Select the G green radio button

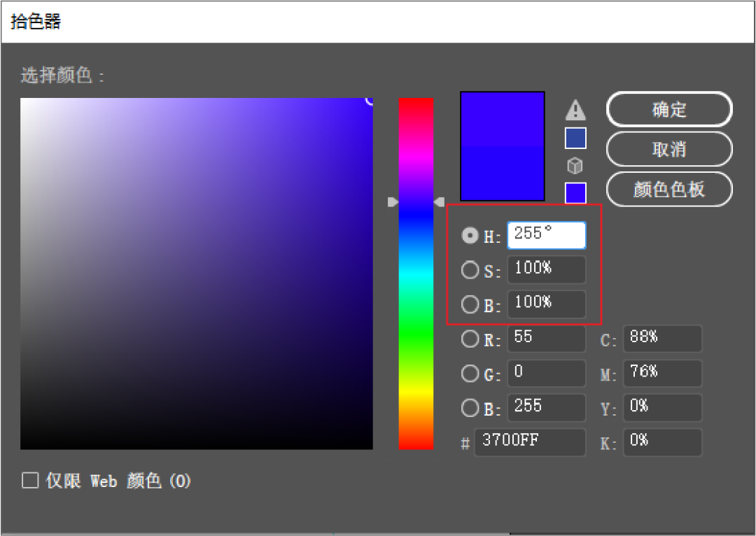[x=470, y=374]
